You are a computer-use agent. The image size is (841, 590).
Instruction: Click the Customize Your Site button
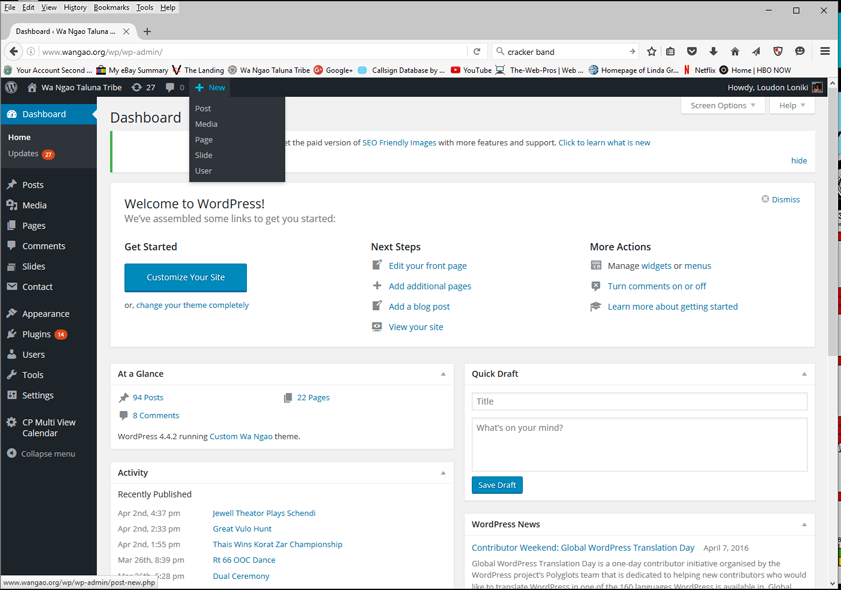pos(186,277)
